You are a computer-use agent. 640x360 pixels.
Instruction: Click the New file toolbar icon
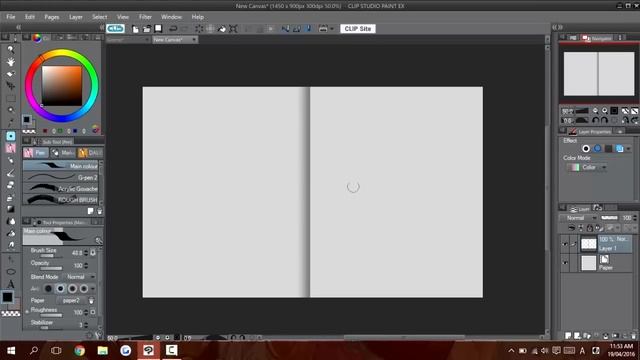point(136,29)
